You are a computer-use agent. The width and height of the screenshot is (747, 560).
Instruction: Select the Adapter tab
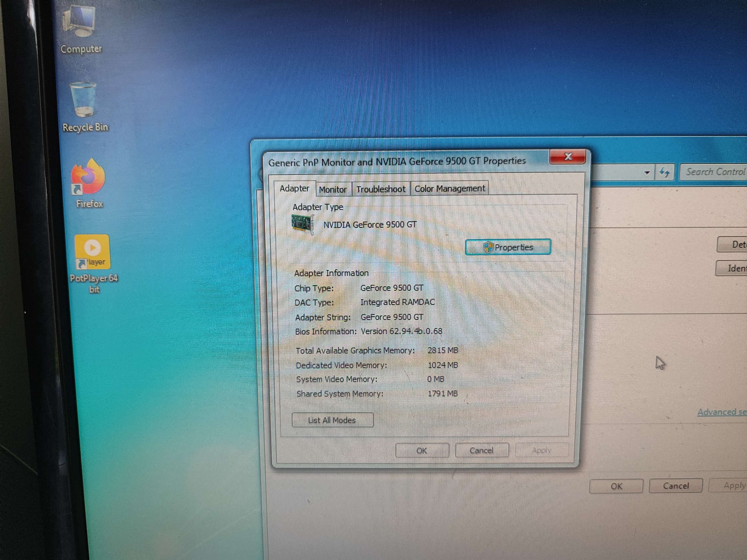point(294,188)
